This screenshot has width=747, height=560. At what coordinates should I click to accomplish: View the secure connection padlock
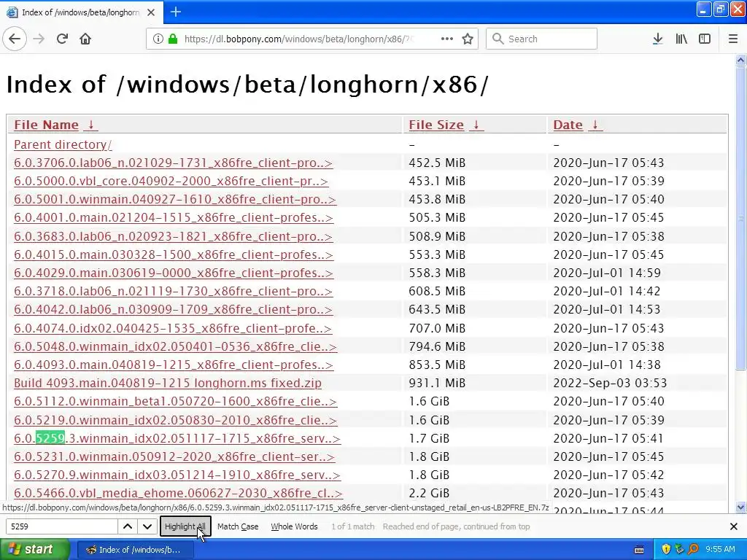point(172,39)
